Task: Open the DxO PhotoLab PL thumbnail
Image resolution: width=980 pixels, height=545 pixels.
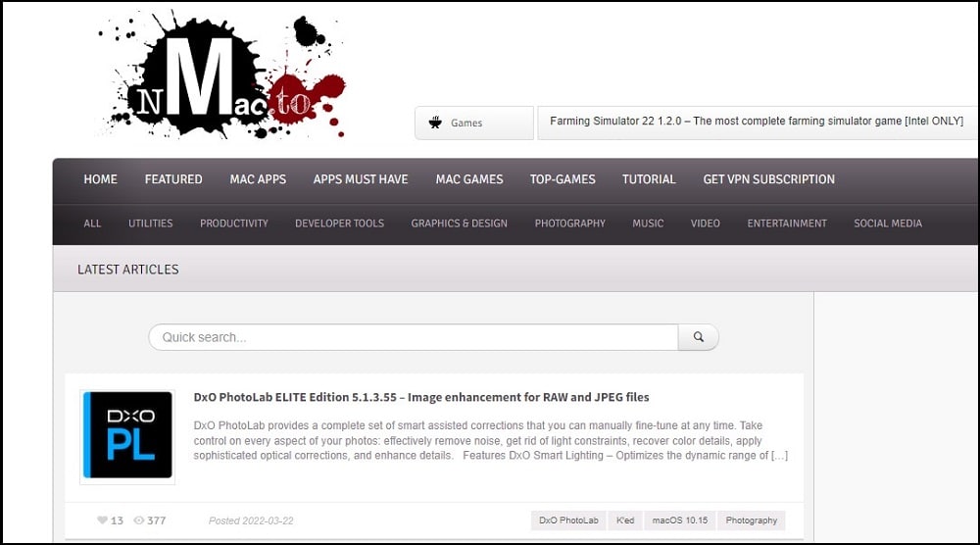Action: [127, 435]
